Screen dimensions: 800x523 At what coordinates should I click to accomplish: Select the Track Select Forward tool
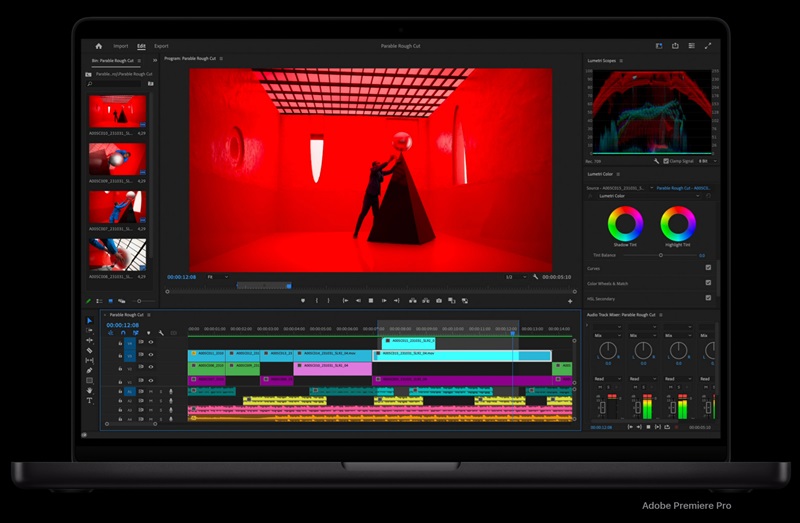(x=89, y=331)
